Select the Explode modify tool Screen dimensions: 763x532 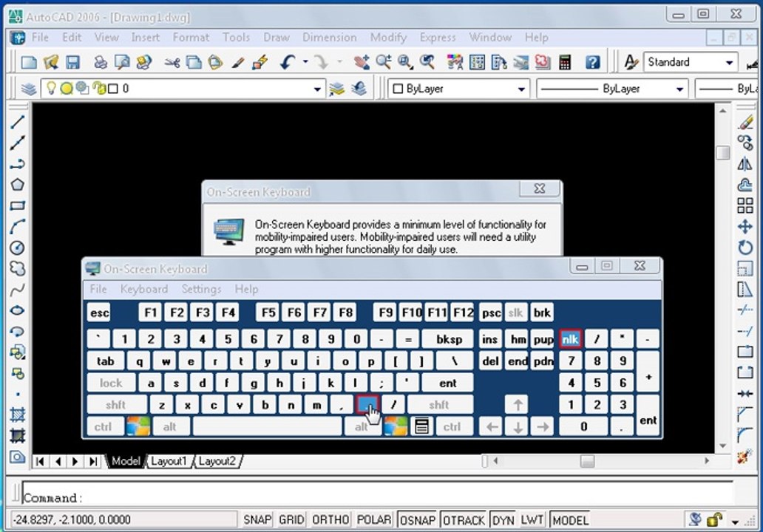[745, 457]
